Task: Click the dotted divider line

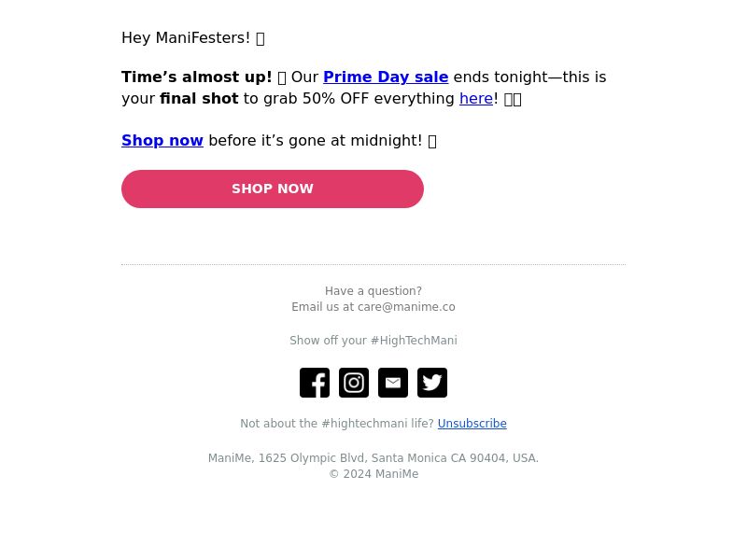Action: [373, 264]
